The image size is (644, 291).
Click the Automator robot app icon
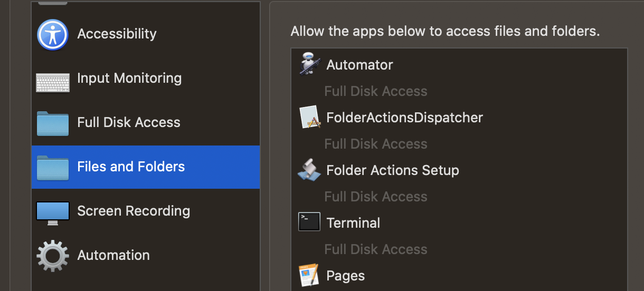[x=309, y=64]
